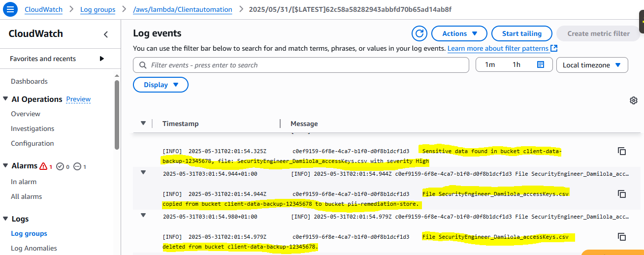Click the 2025-05-31T03:01:54.944+01:00 timestamp
The height and width of the screenshot is (255, 644).
coord(210,173)
